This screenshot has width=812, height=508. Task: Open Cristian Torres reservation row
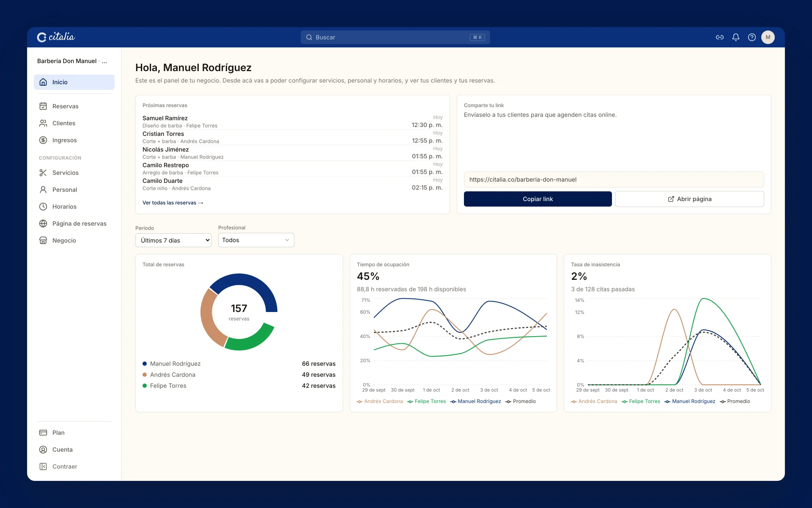pyautogui.click(x=293, y=137)
